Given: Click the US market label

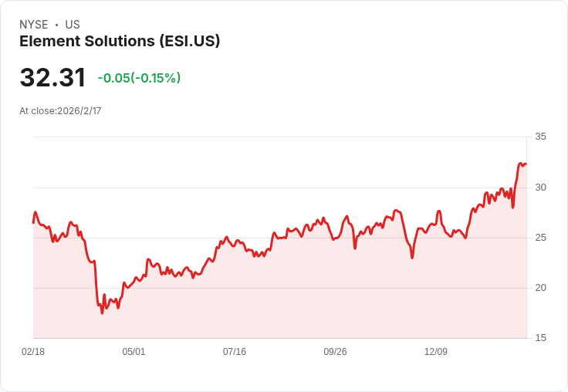Looking at the screenshot, I should coord(73,25).
